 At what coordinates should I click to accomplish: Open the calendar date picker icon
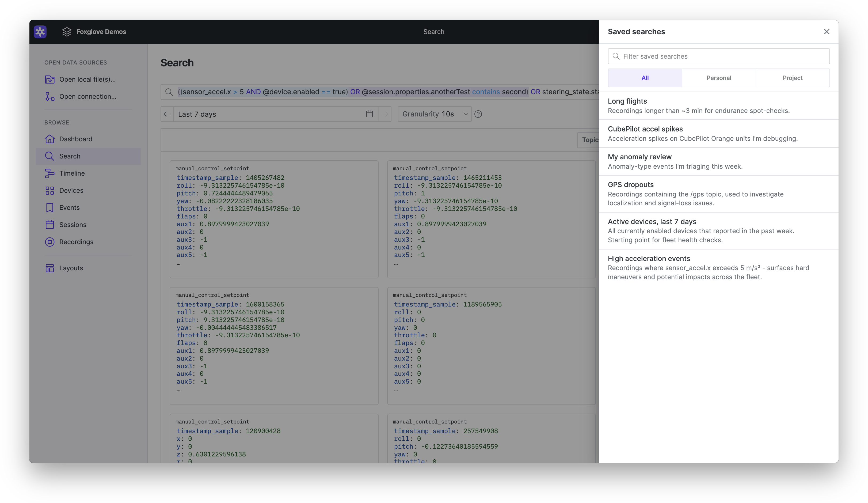pyautogui.click(x=369, y=114)
